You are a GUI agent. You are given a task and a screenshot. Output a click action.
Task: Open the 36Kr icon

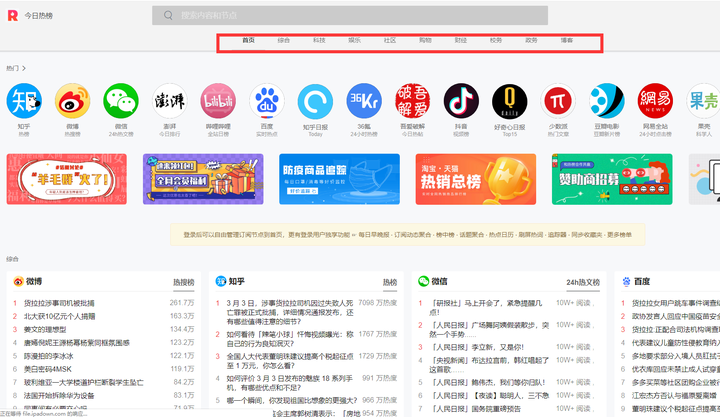[x=364, y=101]
